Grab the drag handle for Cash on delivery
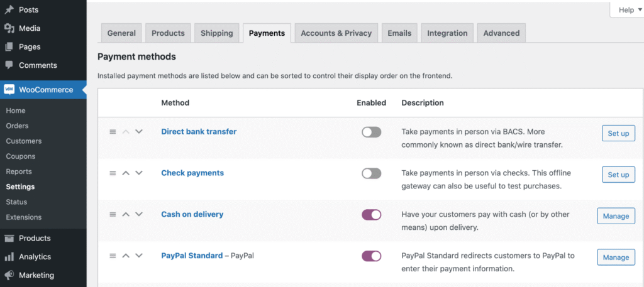 113,214
